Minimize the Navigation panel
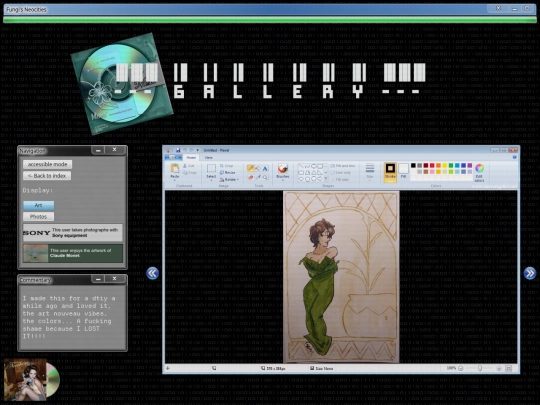540x405 pixels. click(x=98, y=150)
